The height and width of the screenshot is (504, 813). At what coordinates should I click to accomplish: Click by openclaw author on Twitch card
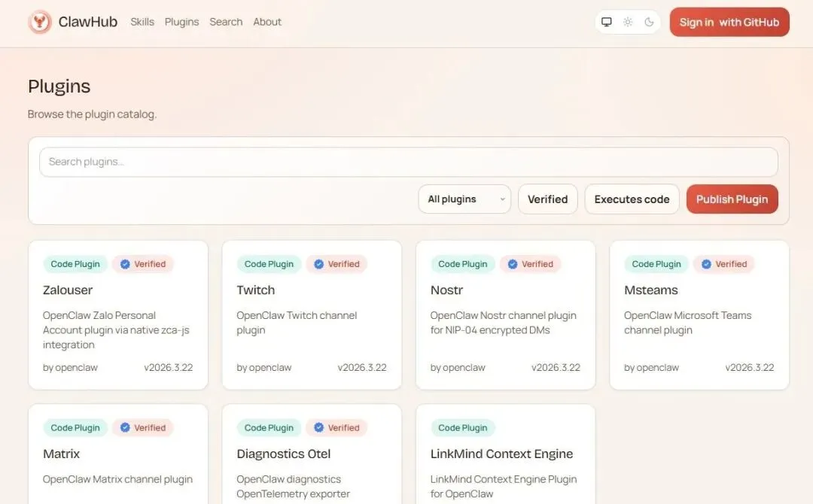pyautogui.click(x=264, y=367)
